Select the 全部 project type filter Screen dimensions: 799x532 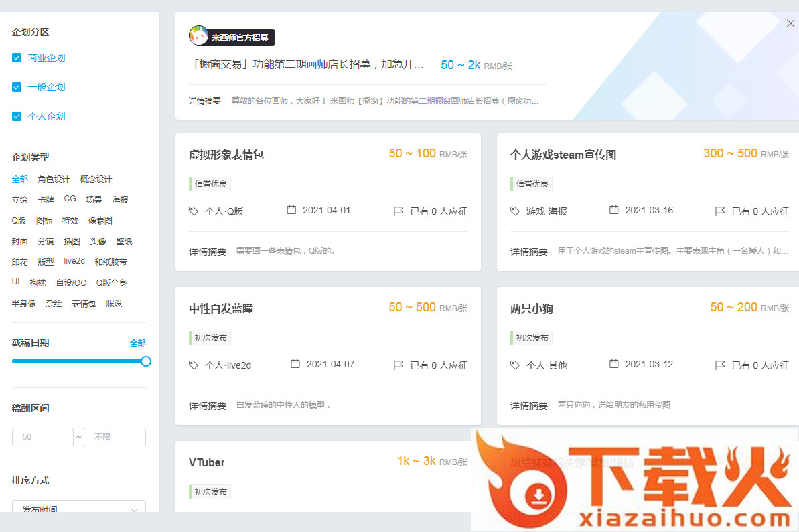tap(20, 179)
